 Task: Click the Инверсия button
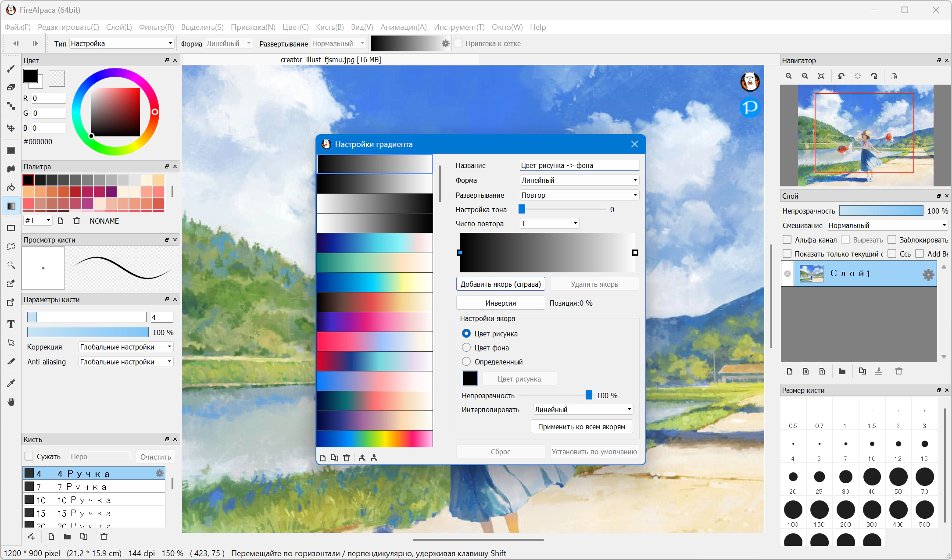point(501,303)
